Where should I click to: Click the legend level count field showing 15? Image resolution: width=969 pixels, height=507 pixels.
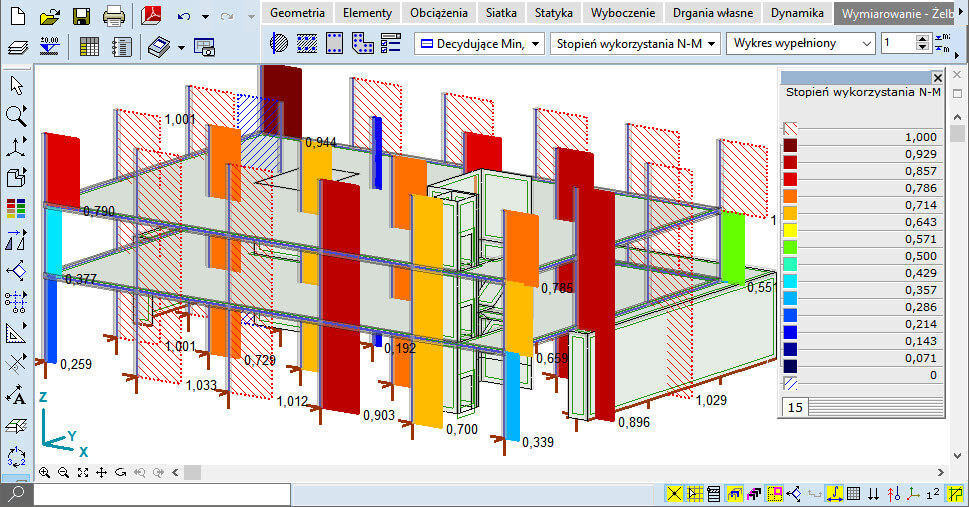[796, 407]
